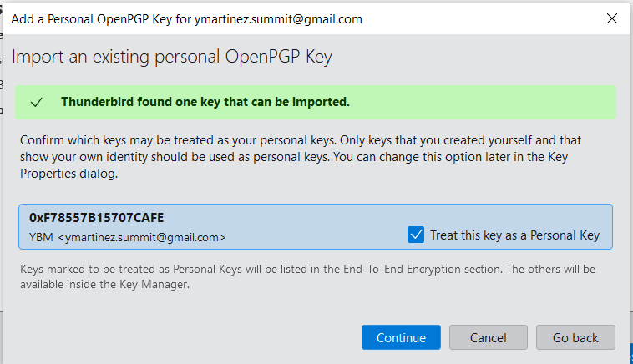This screenshot has width=633, height=364.
Task: Untick the Treat this key as Personal Key checkbox
Action: 416,235
